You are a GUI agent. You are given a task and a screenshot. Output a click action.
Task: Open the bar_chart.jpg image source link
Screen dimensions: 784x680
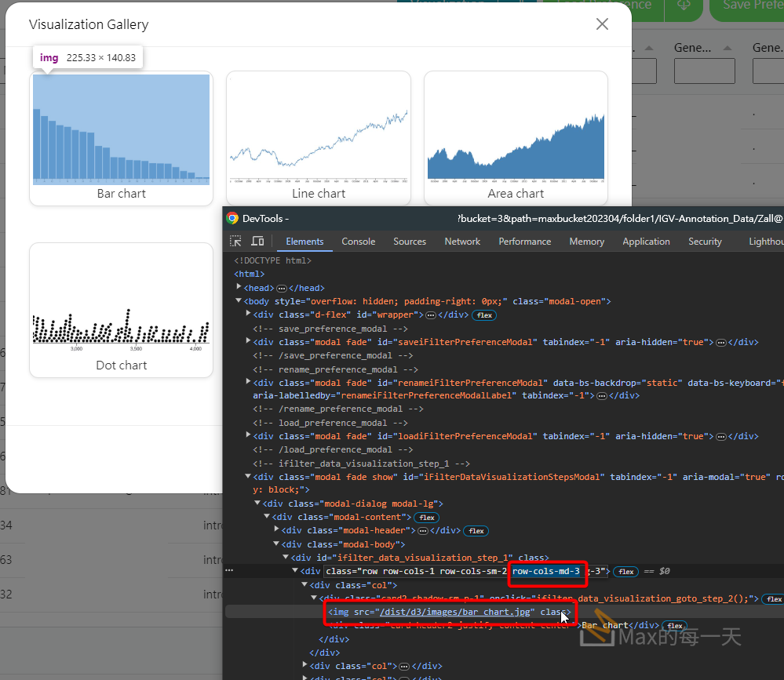click(x=457, y=612)
